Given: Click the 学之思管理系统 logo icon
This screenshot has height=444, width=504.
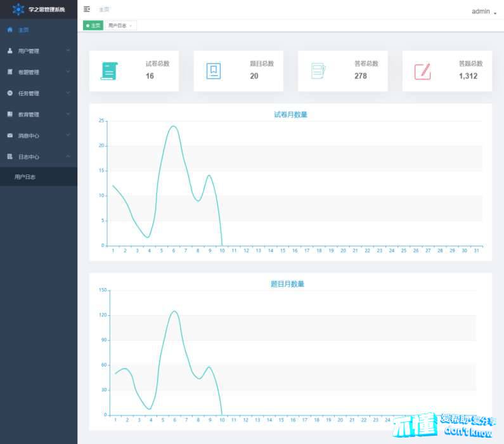Looking at the screenshot, I should 18,10.
